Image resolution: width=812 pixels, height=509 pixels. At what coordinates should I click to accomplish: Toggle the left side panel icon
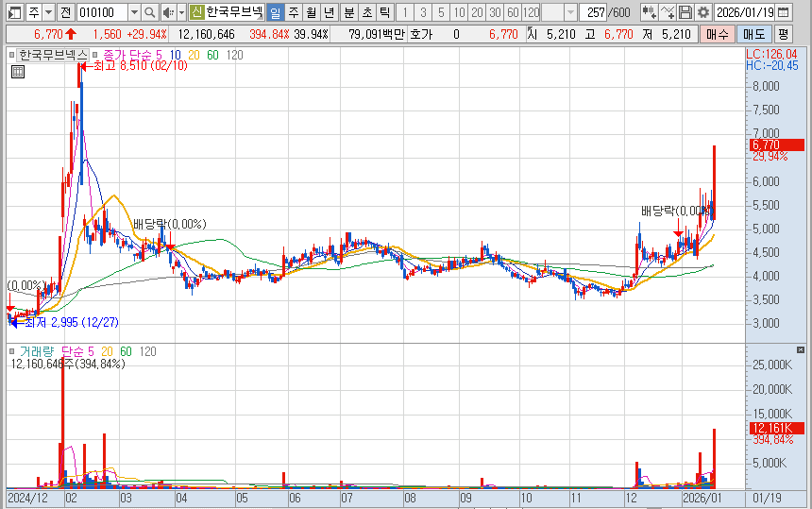(x=14, y=12)
